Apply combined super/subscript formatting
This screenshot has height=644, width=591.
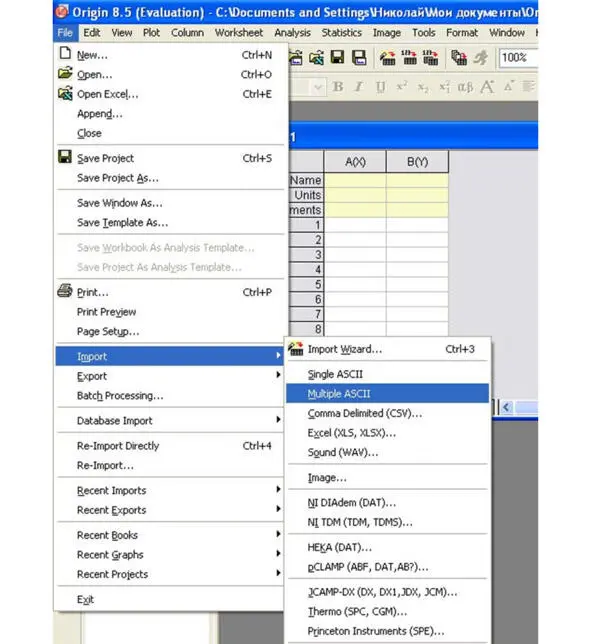pyautogui.click(x=444, y=87)
